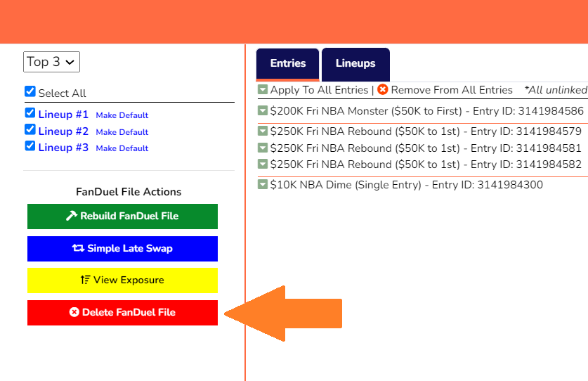Select the $250K Rebound entry 3141984579 text

[426, 131]
